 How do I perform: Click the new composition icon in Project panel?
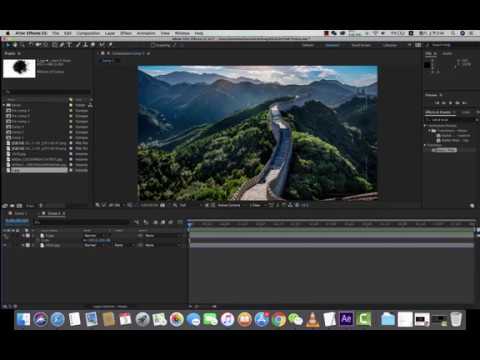[x=19, y=206]
